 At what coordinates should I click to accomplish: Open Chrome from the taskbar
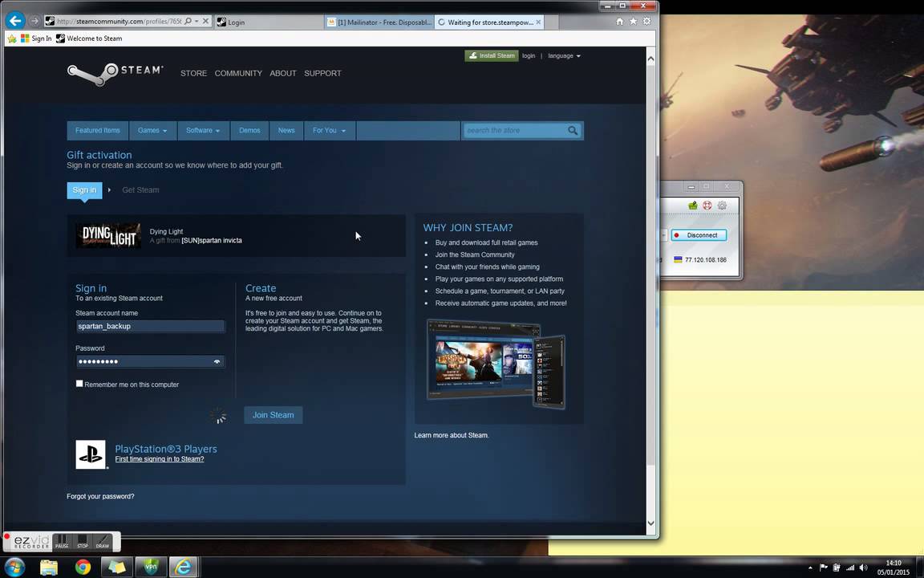83,568
